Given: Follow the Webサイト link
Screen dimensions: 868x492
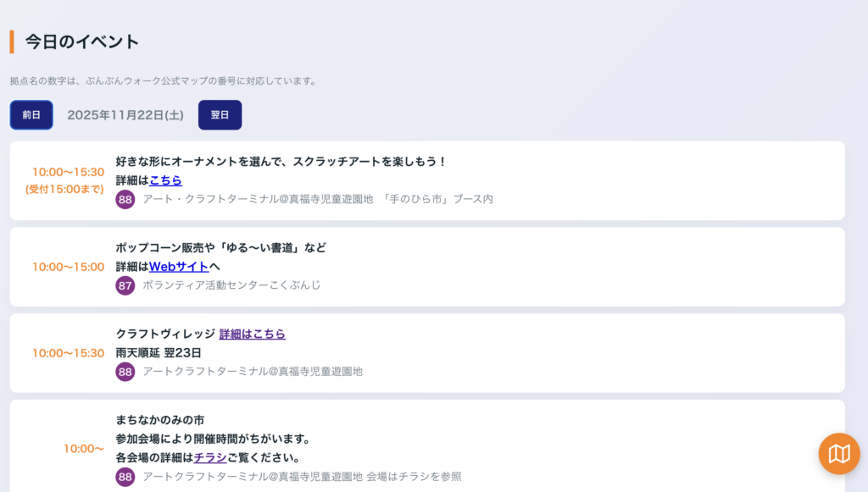Looking at the screenshot, I should [179, 267].
